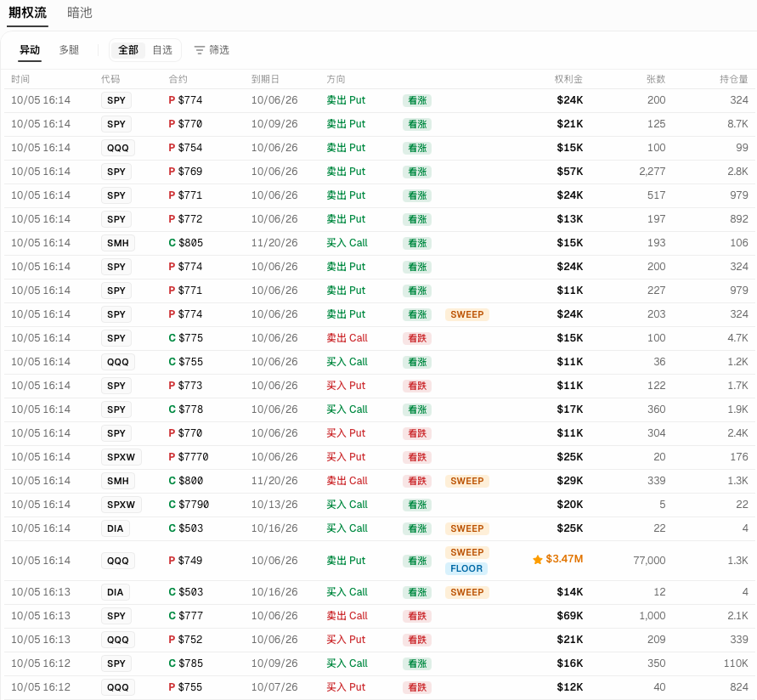Image resolution: width=757 pixels, height=700 pixels.
Task: Click the 2,277 contracts value
Action: click(652, 172)
